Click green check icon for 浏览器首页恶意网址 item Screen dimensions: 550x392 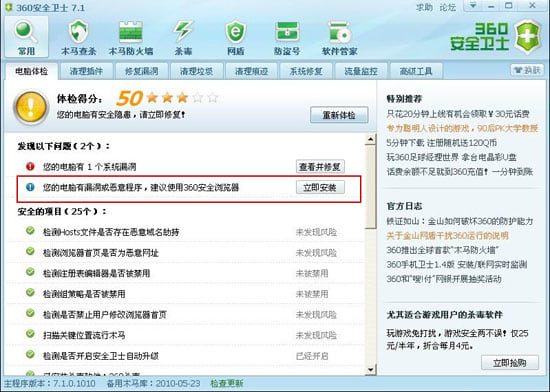coord(30,251)
